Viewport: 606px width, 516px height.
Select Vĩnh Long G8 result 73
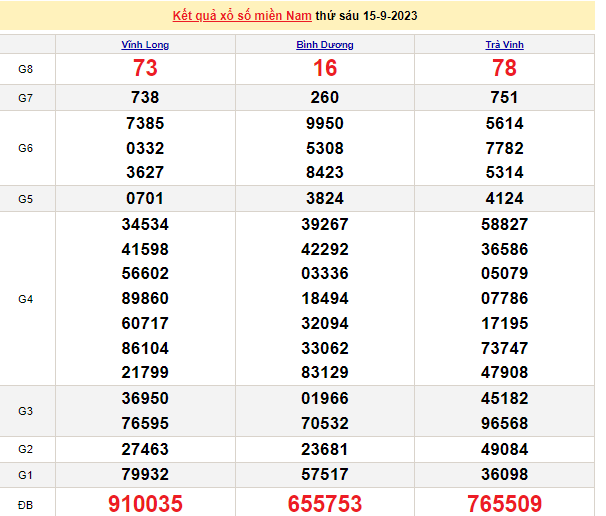[145, 69]
